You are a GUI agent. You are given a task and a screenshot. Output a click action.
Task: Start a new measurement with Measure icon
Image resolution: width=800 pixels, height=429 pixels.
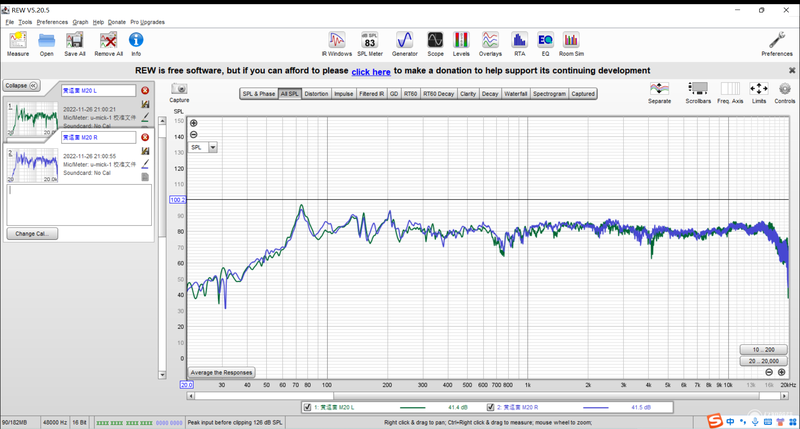pyautogui.click(x=18, y=43)
